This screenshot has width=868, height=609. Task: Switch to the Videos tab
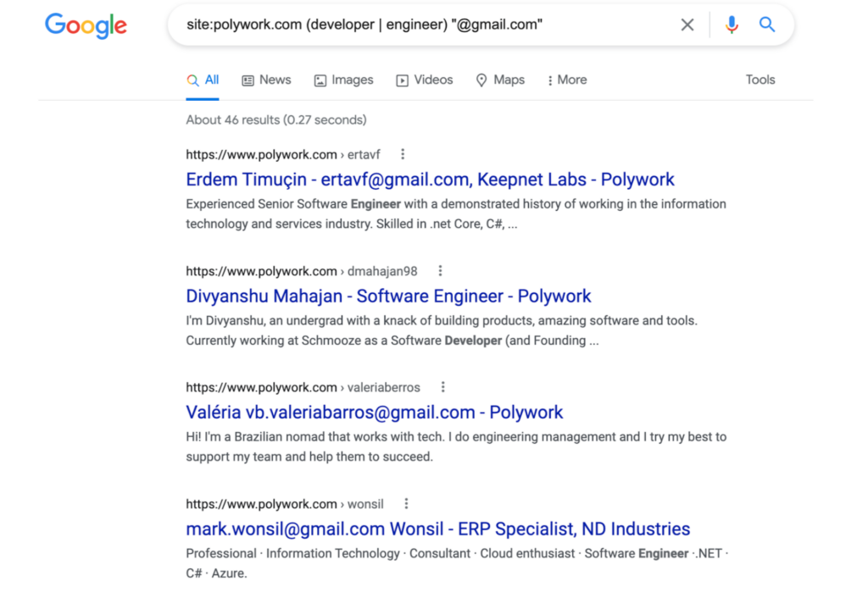coord(425,80)
